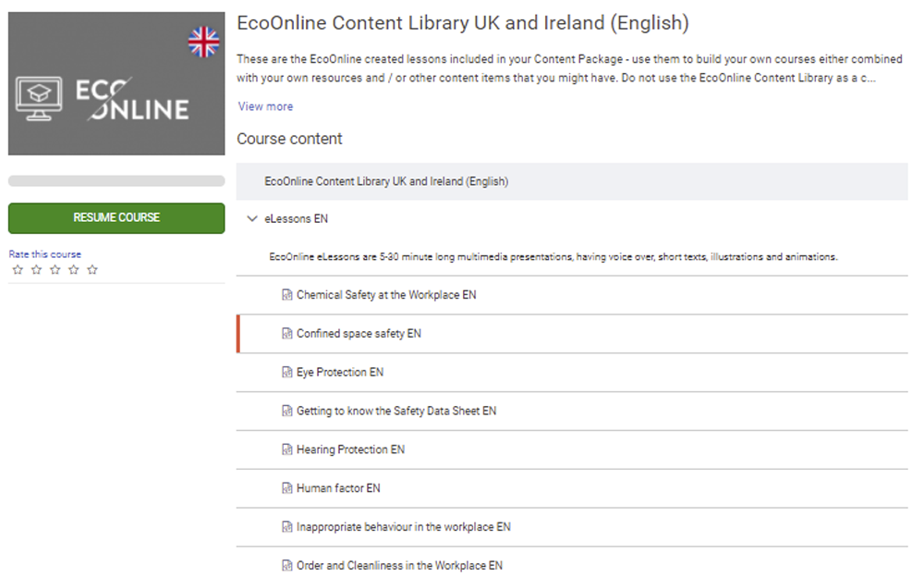Open Order and Cleanliness in the Workplace EN
The image size is (924, 578).
pyautogui.click(x=399, y=566)
